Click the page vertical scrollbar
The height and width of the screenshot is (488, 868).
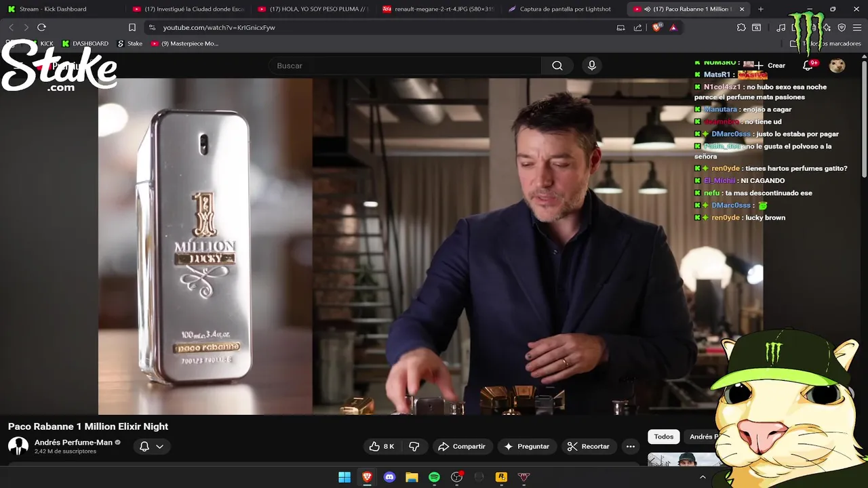(x=864, y=119)
